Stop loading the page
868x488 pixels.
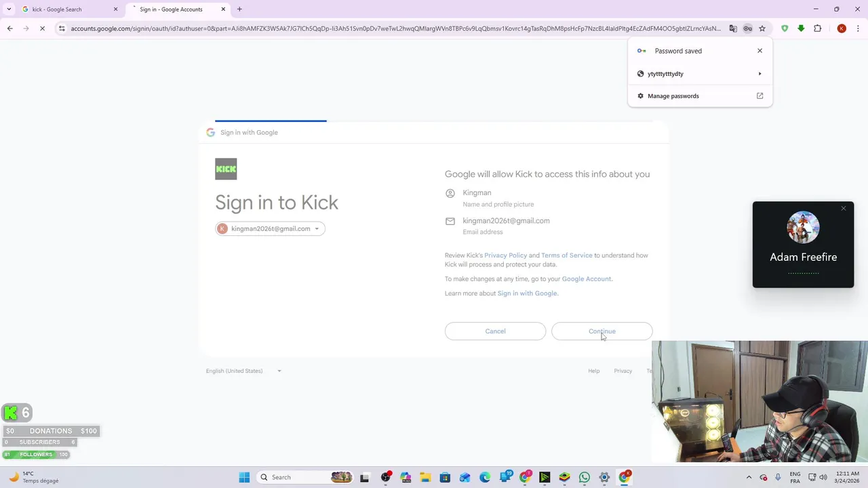click(x=42, y=28)
